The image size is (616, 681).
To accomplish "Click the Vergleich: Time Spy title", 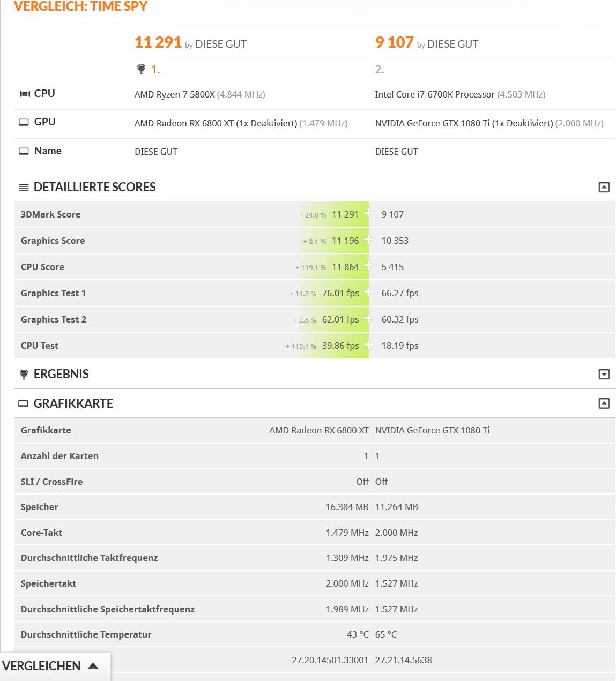I will [x=80, y=6].
